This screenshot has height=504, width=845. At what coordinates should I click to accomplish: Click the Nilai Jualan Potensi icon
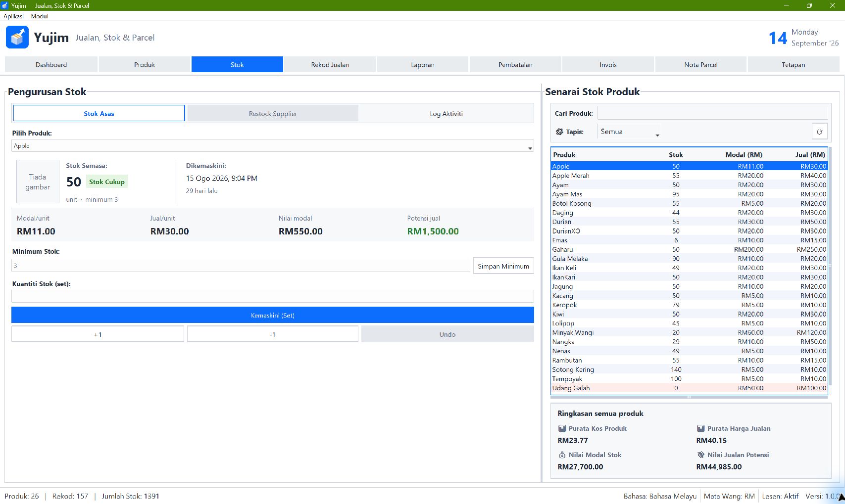click(x=700, y=455)
